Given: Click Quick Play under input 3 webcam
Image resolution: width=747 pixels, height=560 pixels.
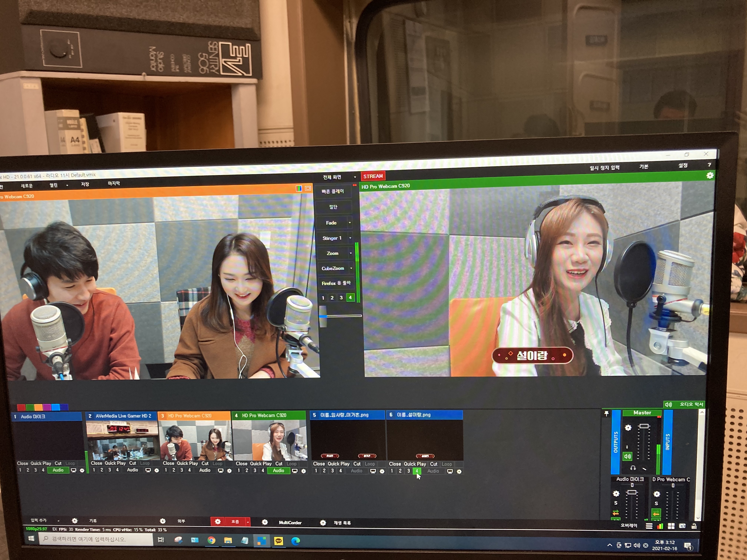Looking at the screenshot, I should coord(187,464).
